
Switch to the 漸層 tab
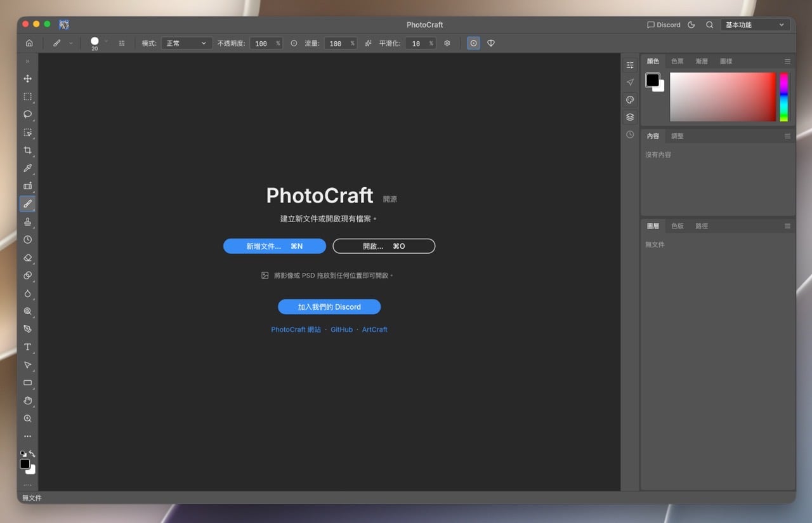[702, 62]
